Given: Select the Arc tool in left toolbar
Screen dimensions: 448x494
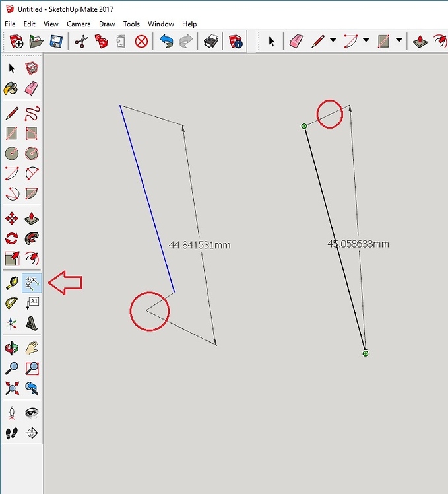Looking at the screenshot, I should (x=12, y=174).
